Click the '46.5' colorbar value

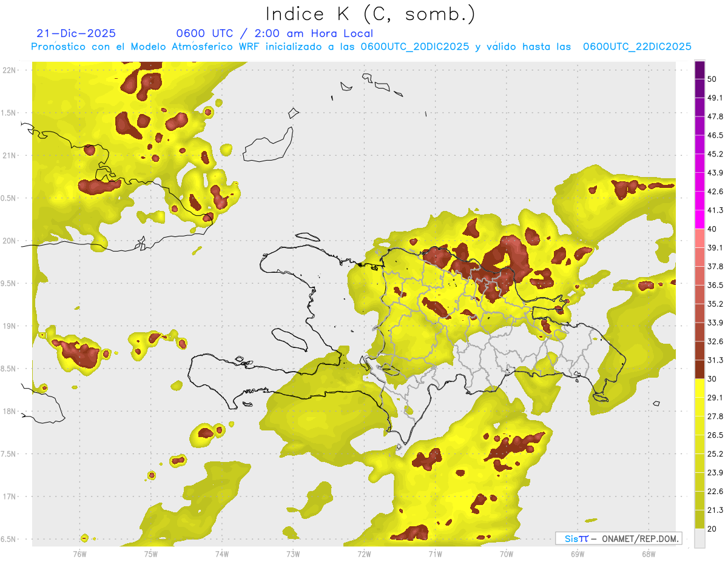(x=716, y=135)
